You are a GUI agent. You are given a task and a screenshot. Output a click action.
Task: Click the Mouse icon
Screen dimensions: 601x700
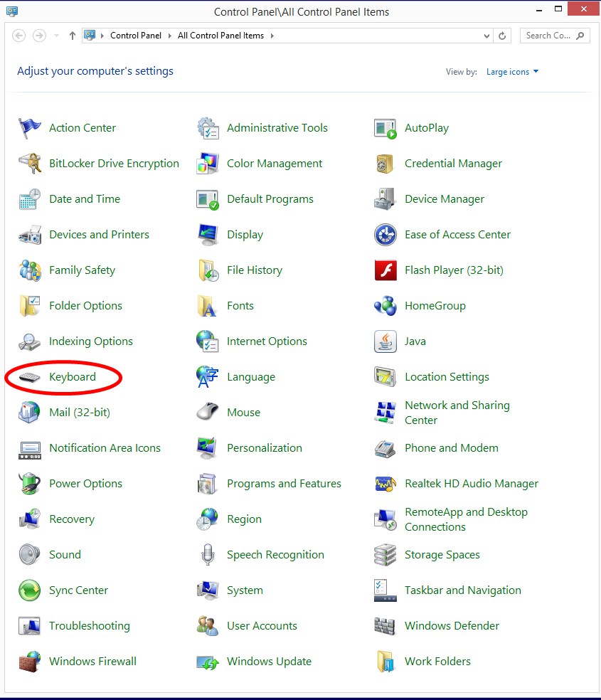coord(208,413)
